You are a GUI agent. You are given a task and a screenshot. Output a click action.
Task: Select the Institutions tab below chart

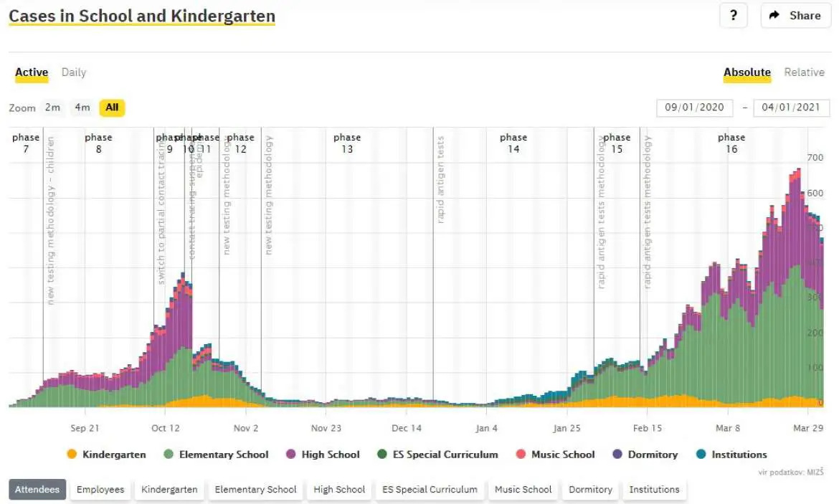[655, 490]
